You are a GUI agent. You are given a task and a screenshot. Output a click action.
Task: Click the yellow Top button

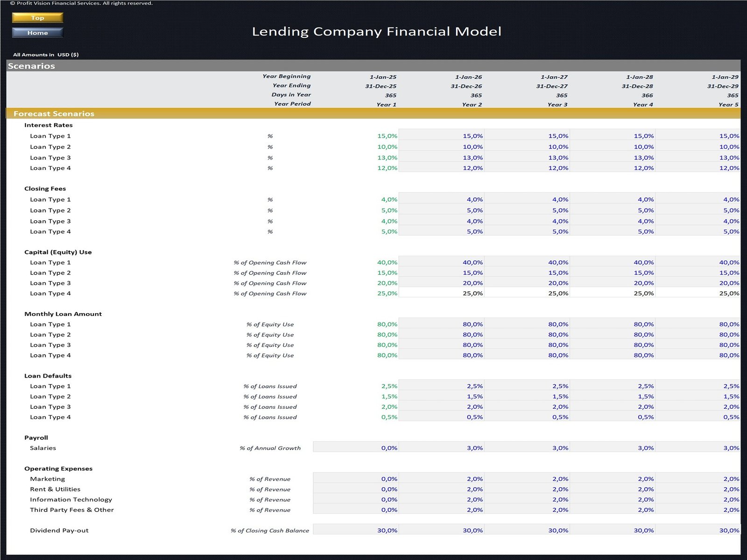point(37,18)
